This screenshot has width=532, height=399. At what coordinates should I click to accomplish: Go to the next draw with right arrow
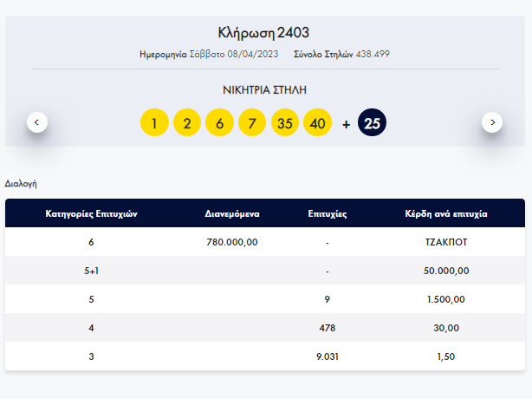(492, 122)
